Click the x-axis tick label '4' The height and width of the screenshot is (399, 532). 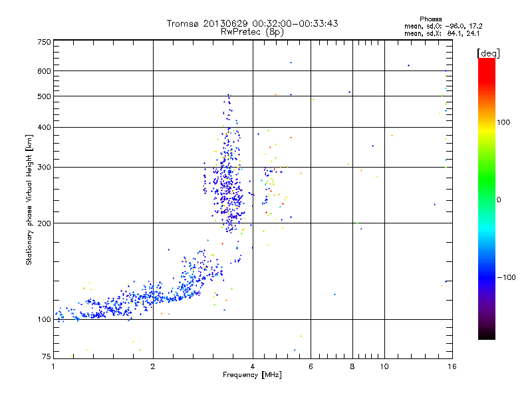[253, 366]
